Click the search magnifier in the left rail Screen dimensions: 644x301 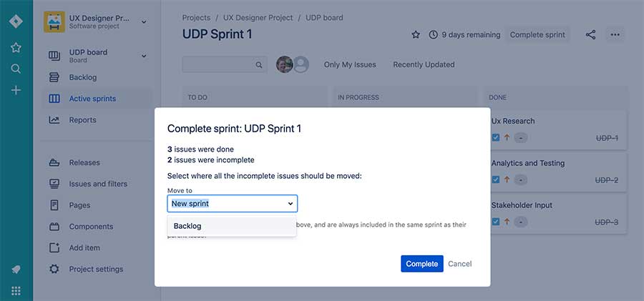pyautogui.click(x=16, y=69)
